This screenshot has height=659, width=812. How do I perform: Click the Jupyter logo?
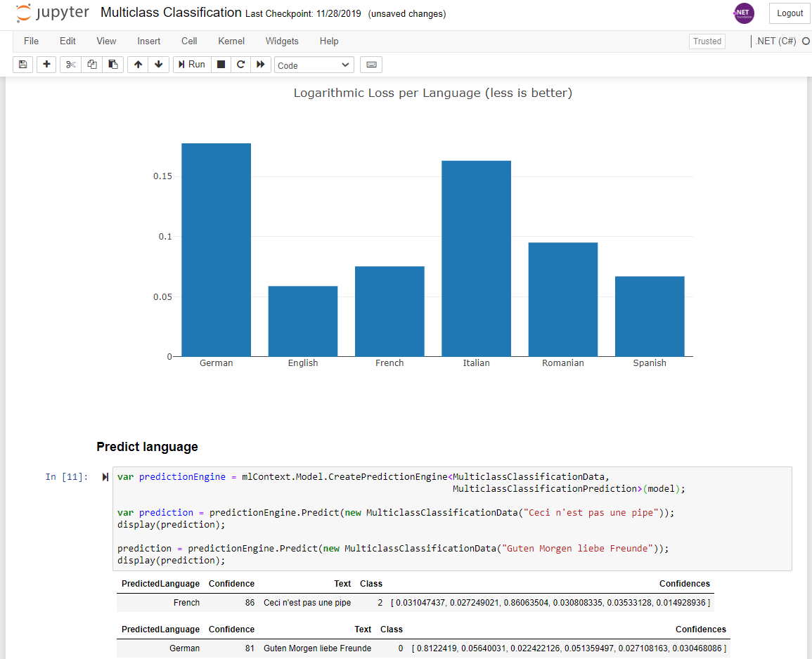[x=52, y=13]
